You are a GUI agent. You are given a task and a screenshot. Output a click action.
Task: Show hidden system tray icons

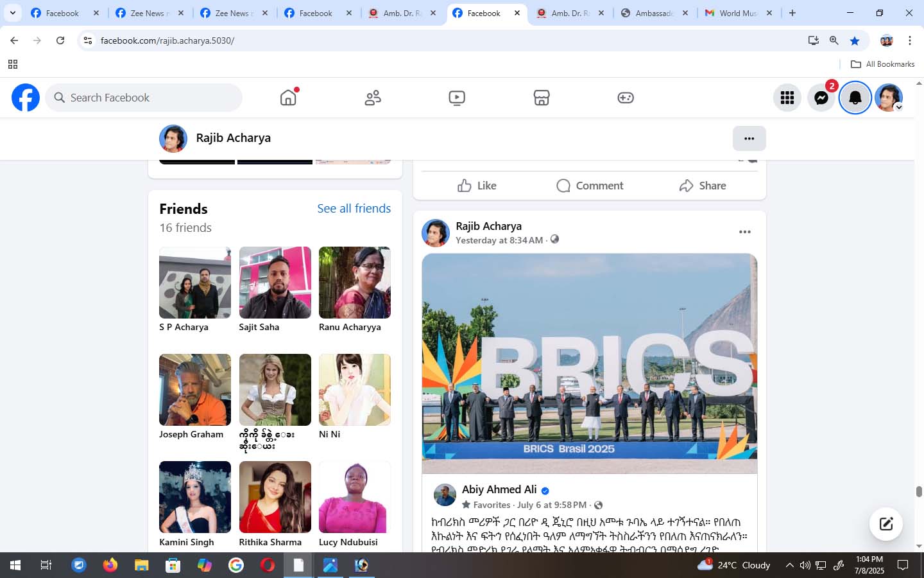click(x=789, y=565)
